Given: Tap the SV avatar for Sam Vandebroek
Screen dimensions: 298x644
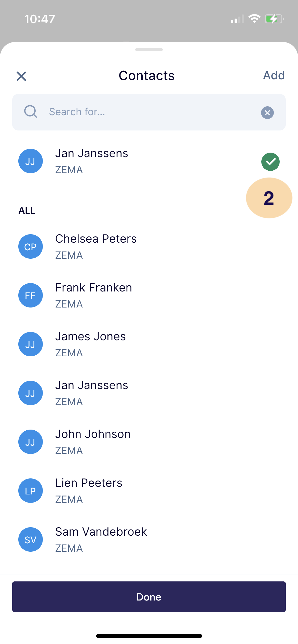Looking at the screenshot, I should click(x=31, y=539).
